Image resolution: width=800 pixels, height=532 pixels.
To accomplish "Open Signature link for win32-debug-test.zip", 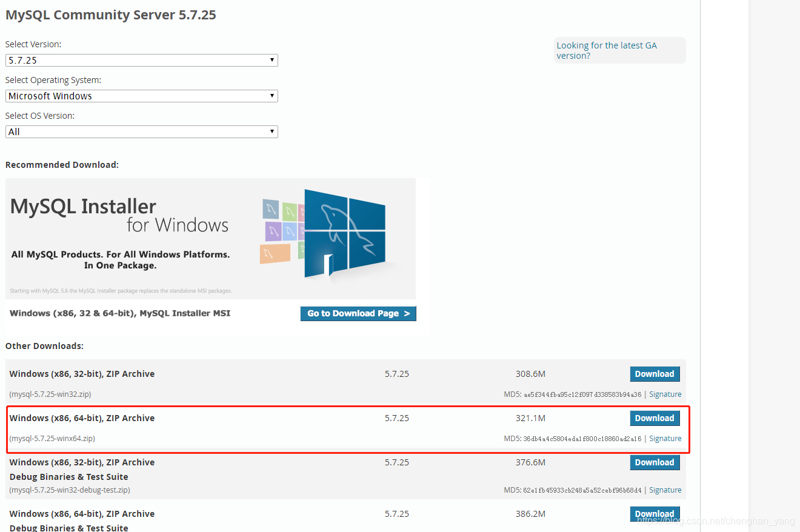I will [665, 490].
